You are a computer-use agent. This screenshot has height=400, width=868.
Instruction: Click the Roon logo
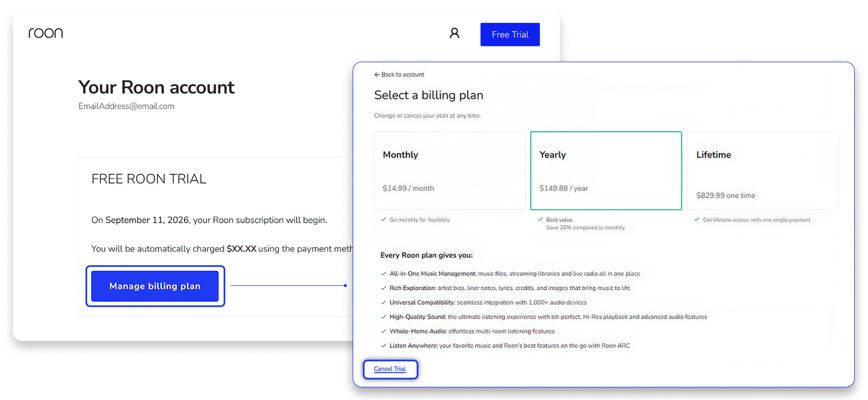point(46,33)
